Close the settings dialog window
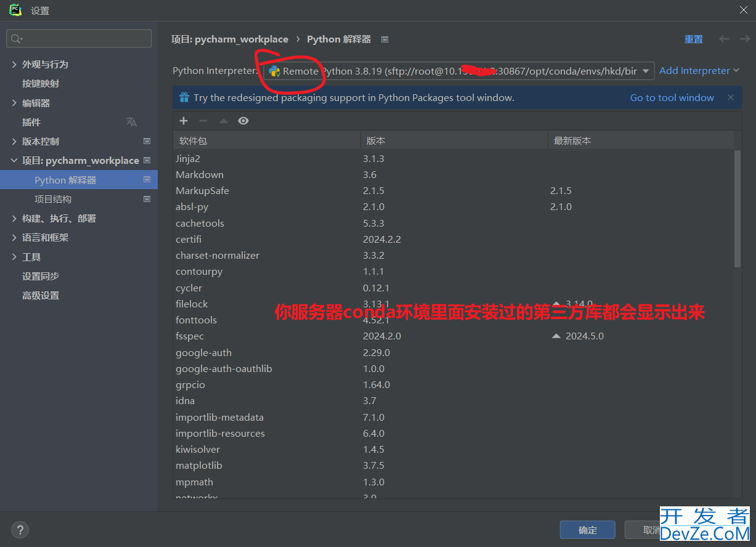This screenshot has width=756, height=547. (x=744, y=10)
